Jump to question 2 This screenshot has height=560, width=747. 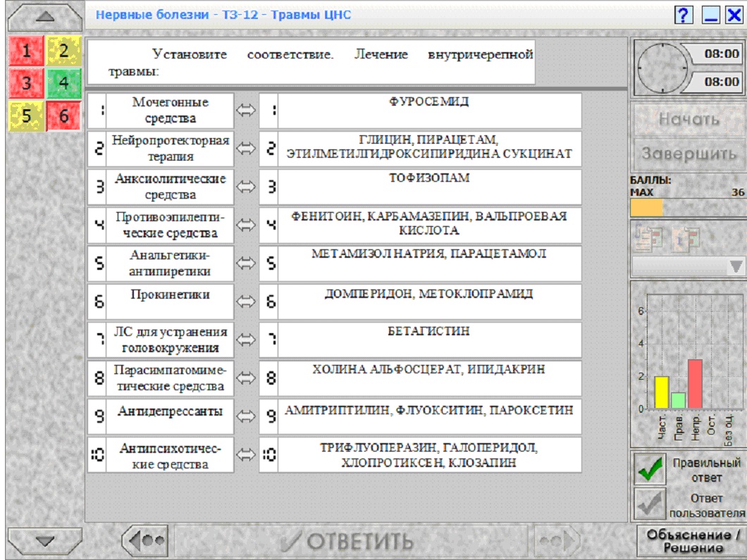click(x=64, y=51)
